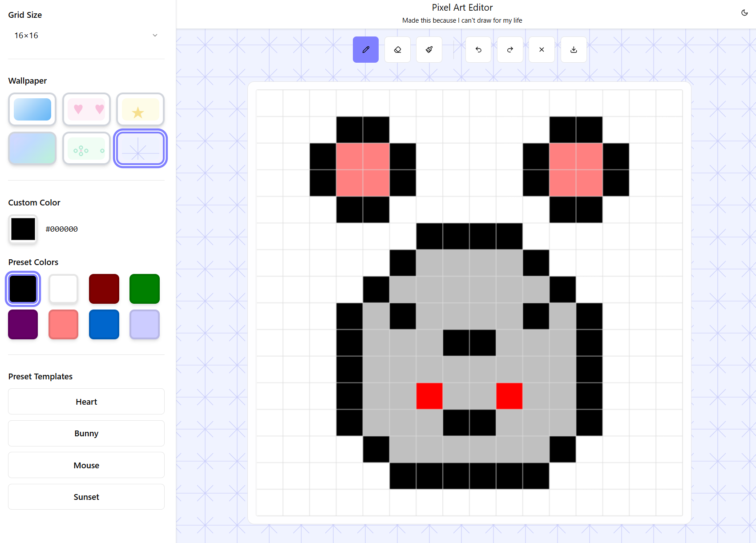Select the paint fill tool

click(429, 49)
